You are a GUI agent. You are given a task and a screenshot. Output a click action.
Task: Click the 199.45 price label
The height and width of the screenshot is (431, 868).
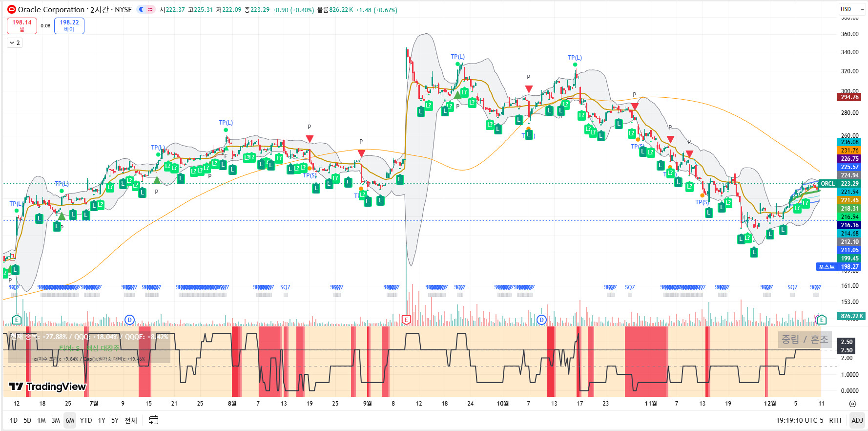(849, 259)
